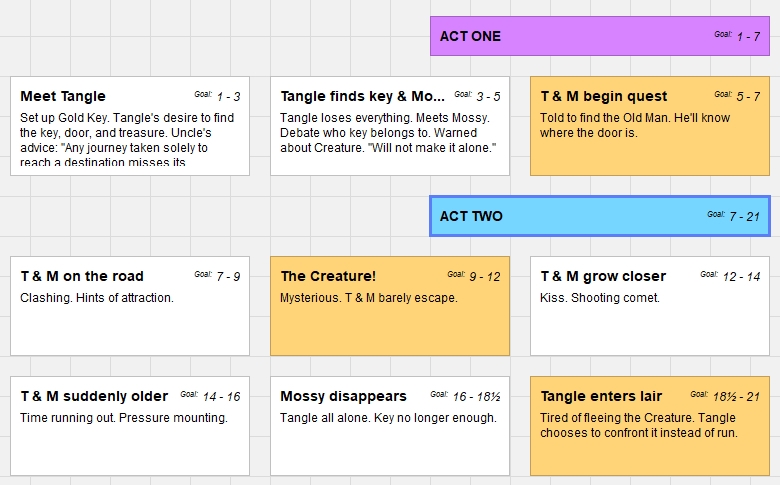Click the ACT ONE goal range 1 - 7
The width and height of the screenshot is (780, 485).
pos(748,36)
